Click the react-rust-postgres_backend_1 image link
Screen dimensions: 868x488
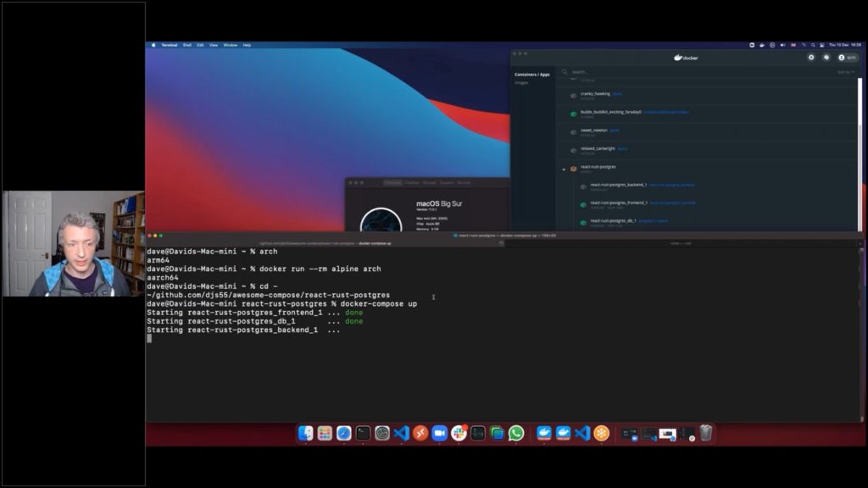pyautogui.click(x=671, y=185)
